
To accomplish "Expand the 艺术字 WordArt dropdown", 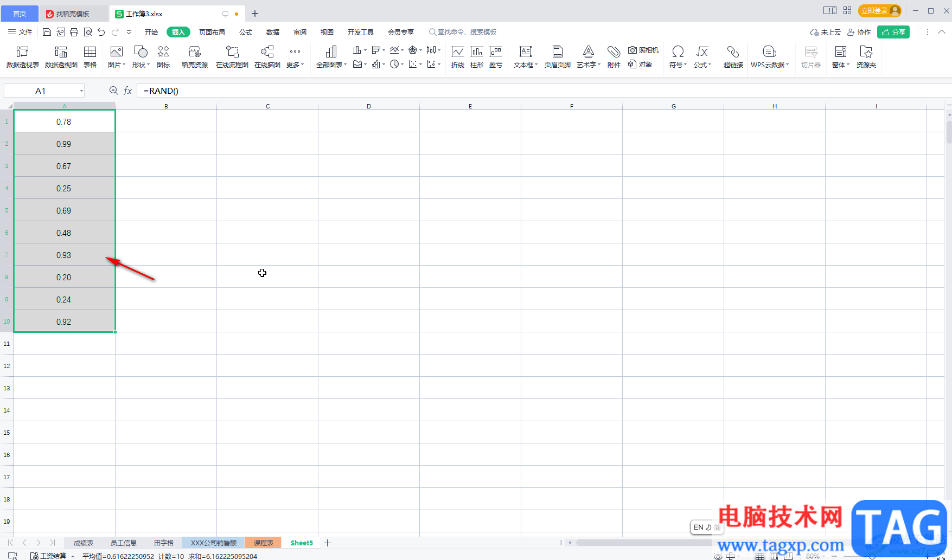I will pyautogui.click(x=589, y=65).
